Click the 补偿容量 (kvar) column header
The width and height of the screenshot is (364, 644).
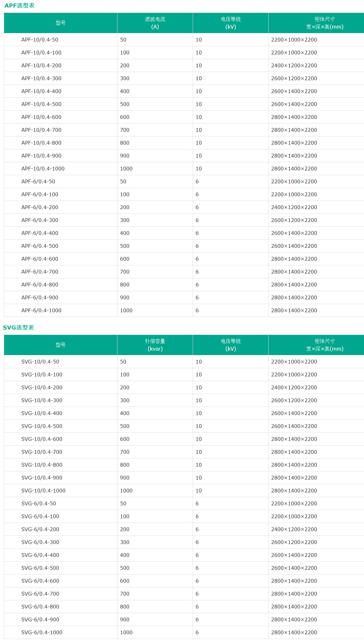pyautogui.click(x=155, y=345)
